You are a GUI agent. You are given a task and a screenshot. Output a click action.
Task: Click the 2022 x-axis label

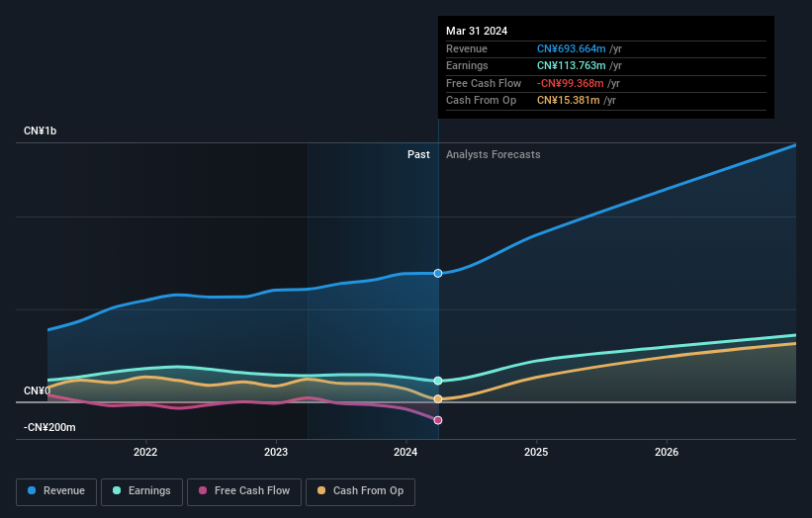[x=145, y=452]
